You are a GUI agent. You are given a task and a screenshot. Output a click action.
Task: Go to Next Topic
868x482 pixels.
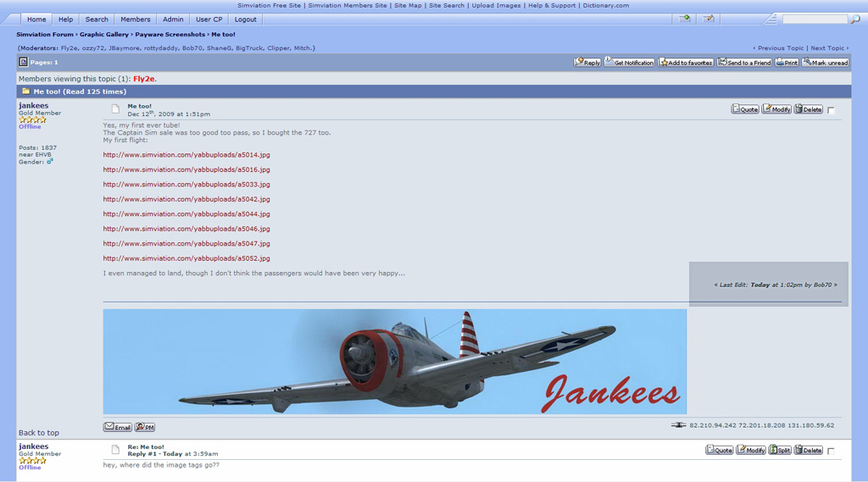827,48
